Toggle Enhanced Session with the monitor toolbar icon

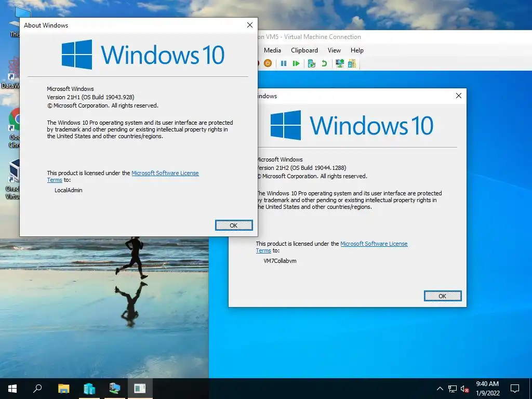coord(340,63)
